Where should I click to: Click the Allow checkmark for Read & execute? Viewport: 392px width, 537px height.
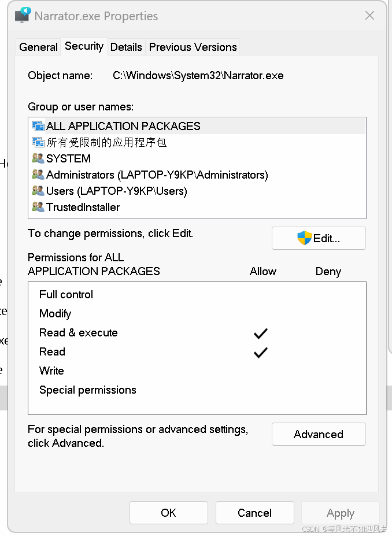[x=260, y=333]
